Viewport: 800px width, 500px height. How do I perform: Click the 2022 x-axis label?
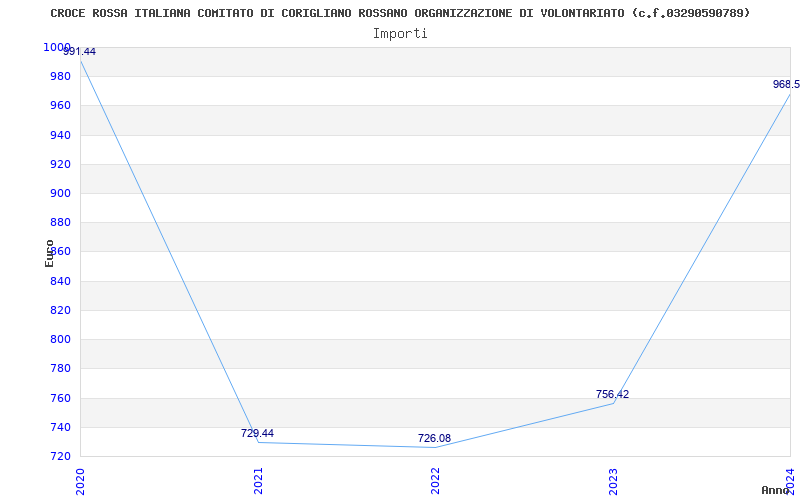435,481
